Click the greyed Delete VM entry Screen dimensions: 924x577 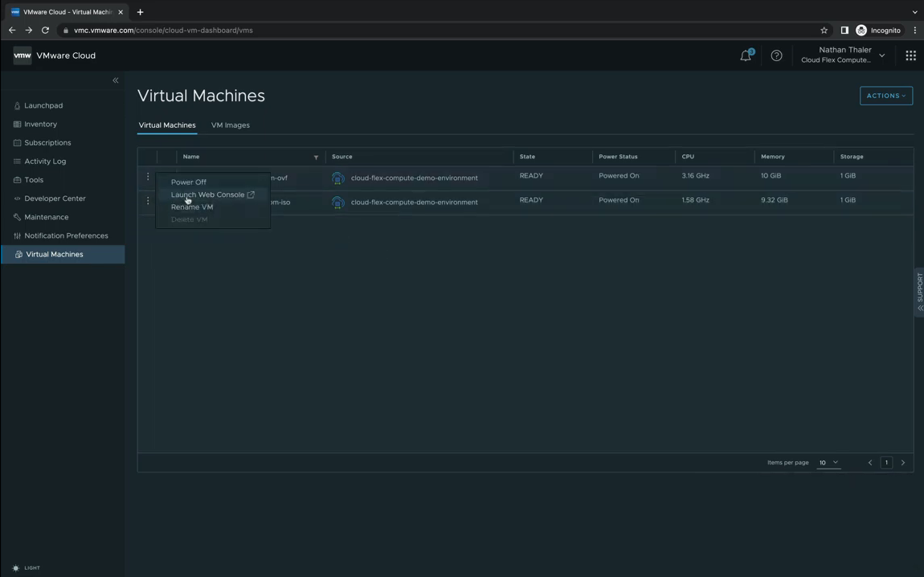pos(189,219)
